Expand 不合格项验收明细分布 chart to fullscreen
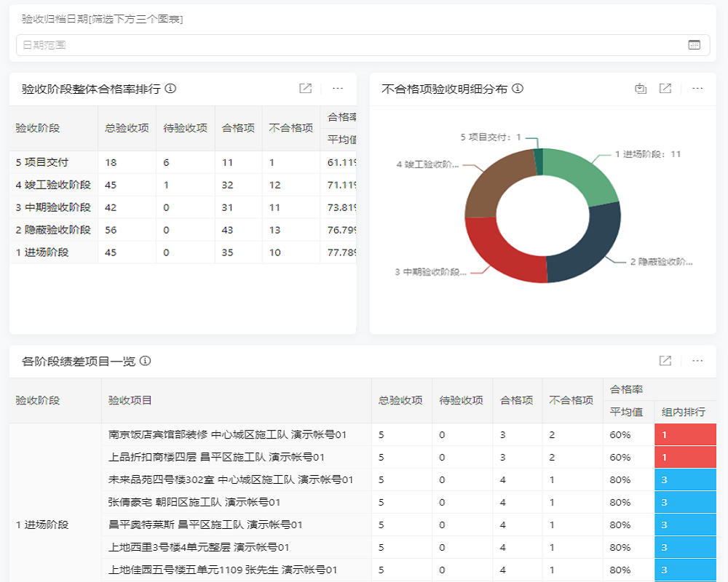Screen dimensions: 728x582 point(665,88)
